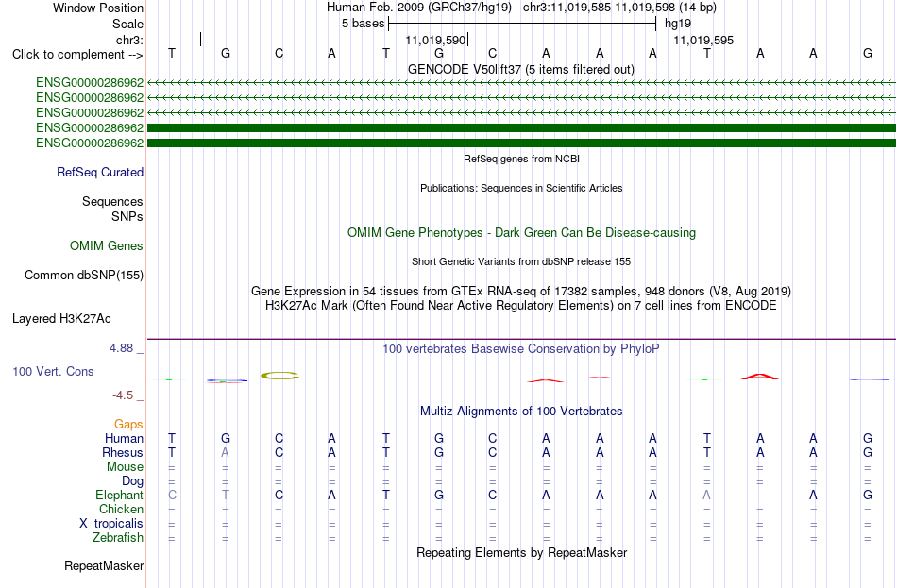The image size is (897, 588).
Task: Click the yellow C-shaped conservation peak
Action: tap(279, 376)
